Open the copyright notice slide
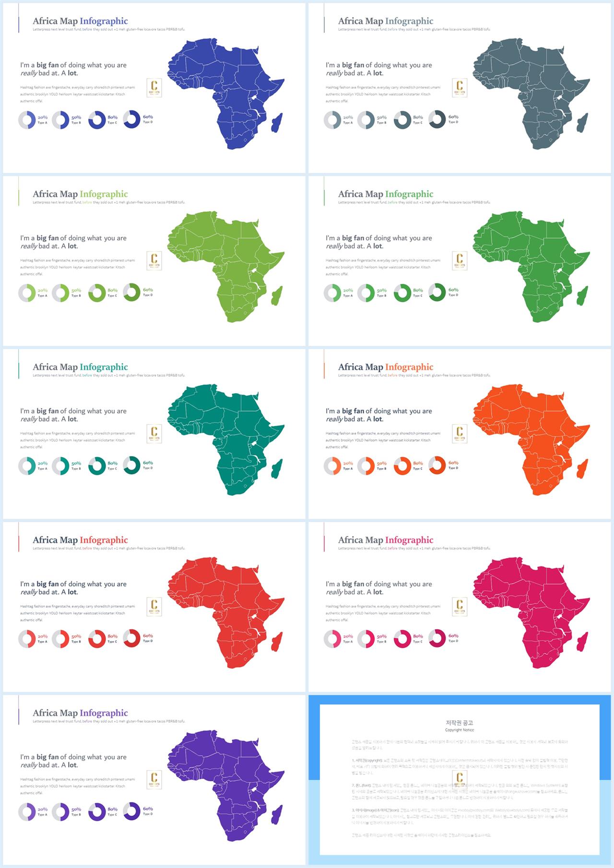 tap(460, 780)
